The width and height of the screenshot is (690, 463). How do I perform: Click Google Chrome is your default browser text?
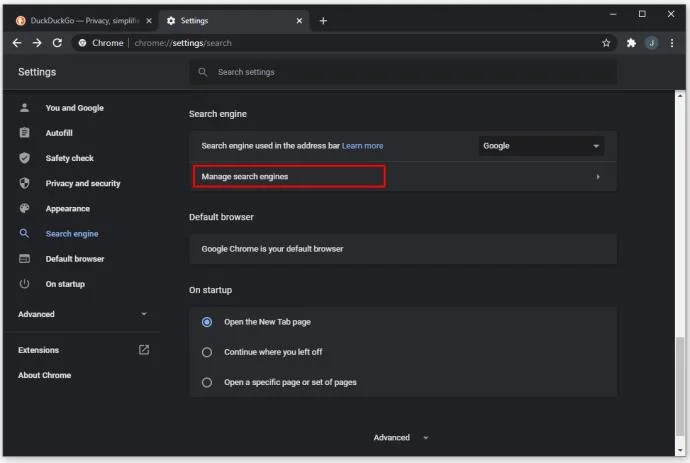[272, 249]
